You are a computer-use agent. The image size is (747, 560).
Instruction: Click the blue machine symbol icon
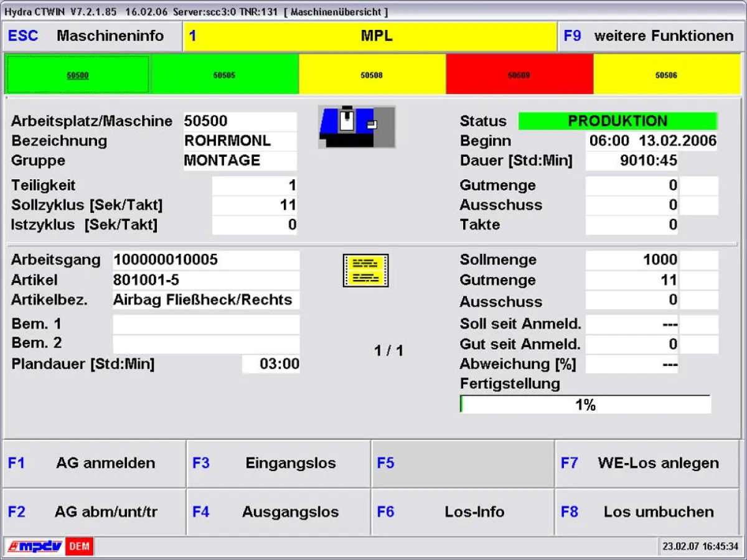(356, 127)
